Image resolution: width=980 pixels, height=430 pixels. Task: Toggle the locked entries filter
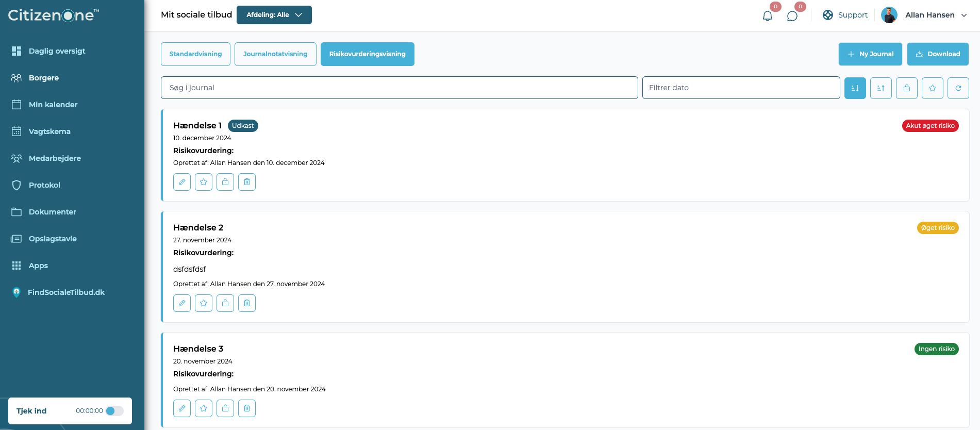(907, 88)
